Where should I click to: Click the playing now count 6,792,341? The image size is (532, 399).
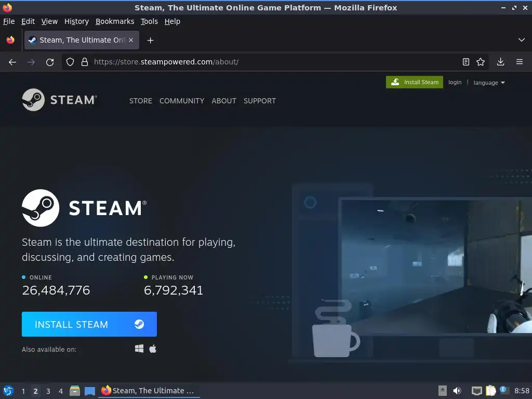[x=174, y=290]
